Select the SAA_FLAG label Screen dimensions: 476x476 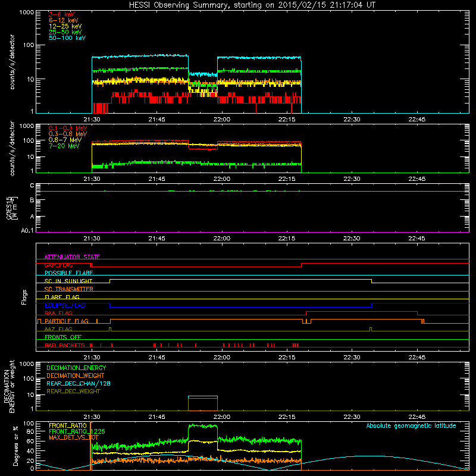pos(58,313)
